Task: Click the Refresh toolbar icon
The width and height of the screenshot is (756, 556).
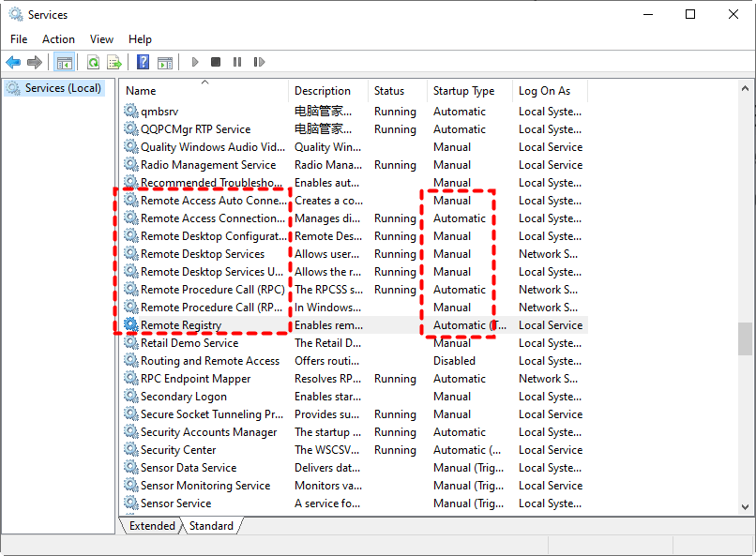Action: coord(93,62)
